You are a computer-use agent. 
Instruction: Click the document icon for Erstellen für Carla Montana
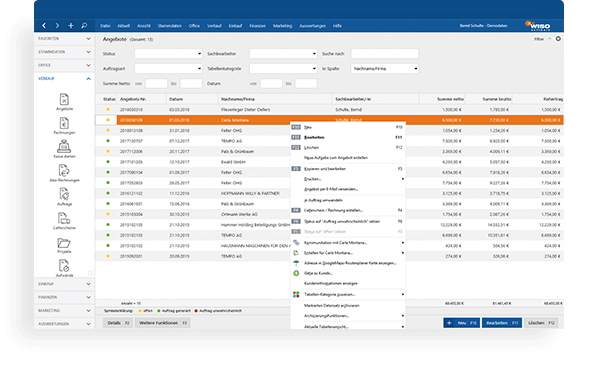tap(296, 253)
